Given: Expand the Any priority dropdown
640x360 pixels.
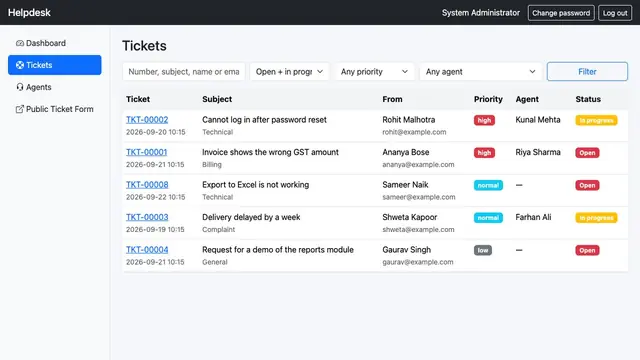Looking at the screenshot, I should tap(374, 71).
